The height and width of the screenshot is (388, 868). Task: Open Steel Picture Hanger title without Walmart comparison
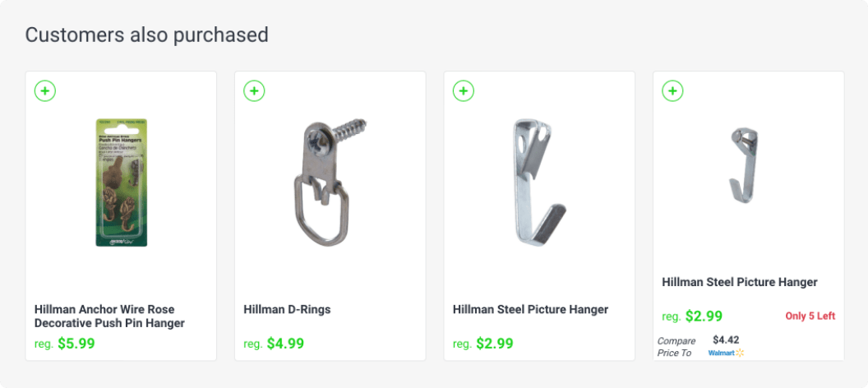click(x=530, y=310)
